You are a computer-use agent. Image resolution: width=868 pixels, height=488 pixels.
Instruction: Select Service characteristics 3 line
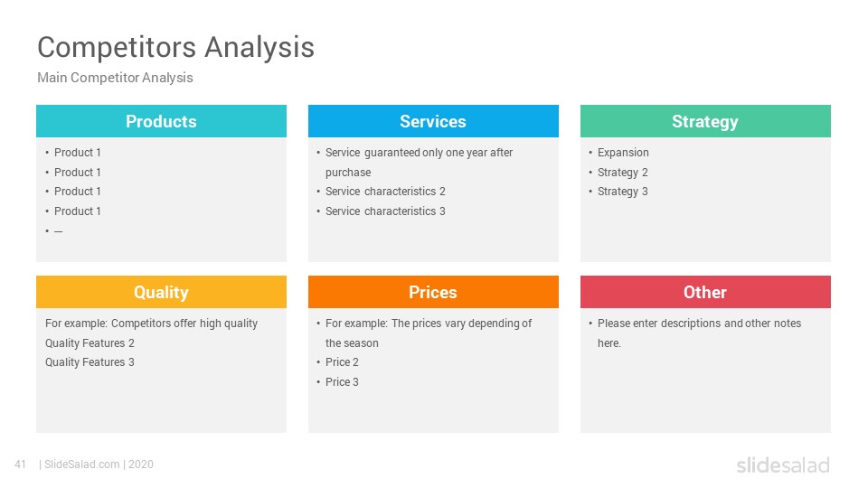[385, 211]
